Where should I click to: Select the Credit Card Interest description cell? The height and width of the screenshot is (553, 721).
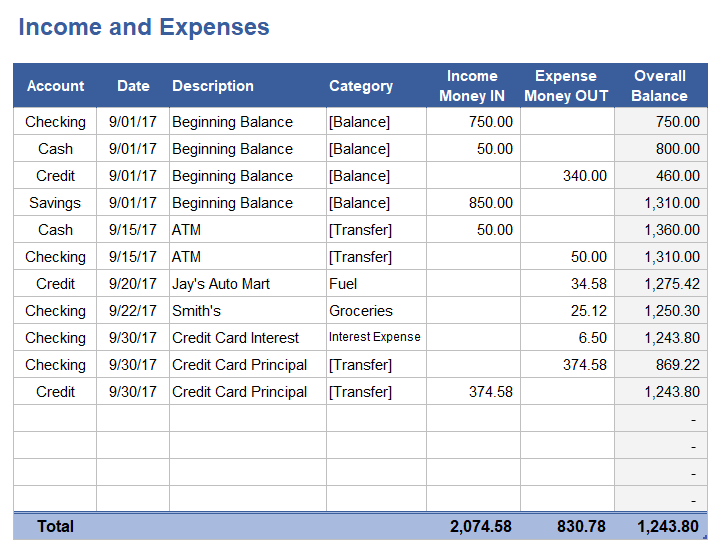pyautogui.click(x=236, y=338)
